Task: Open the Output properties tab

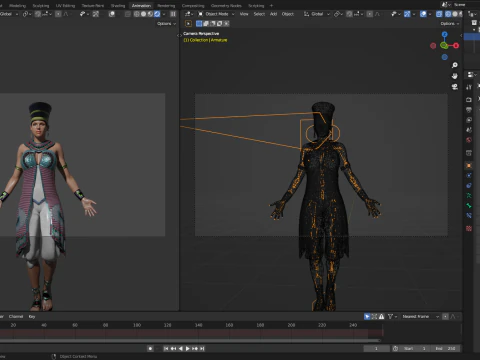Action: pyautogui.click(x=469, y=110)
